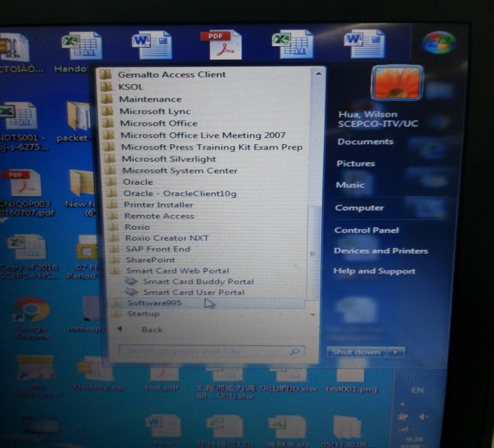Open Smart Card Buddy Portal shortcut
This screenshot has width=494, height=448.
coord(197,281)
